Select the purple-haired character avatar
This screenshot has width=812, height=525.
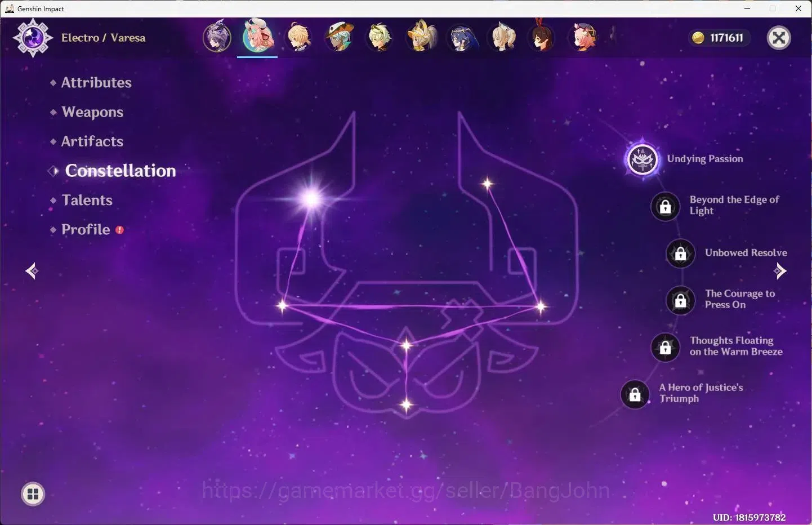point(217,37)
